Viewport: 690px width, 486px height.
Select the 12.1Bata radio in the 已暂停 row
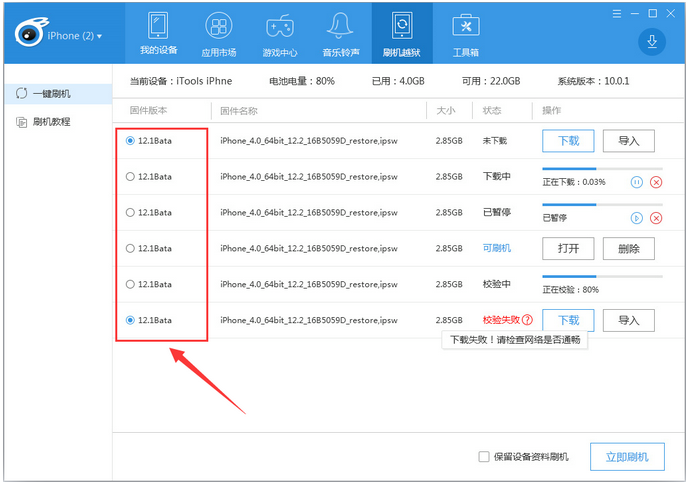[x=130, y=213]
